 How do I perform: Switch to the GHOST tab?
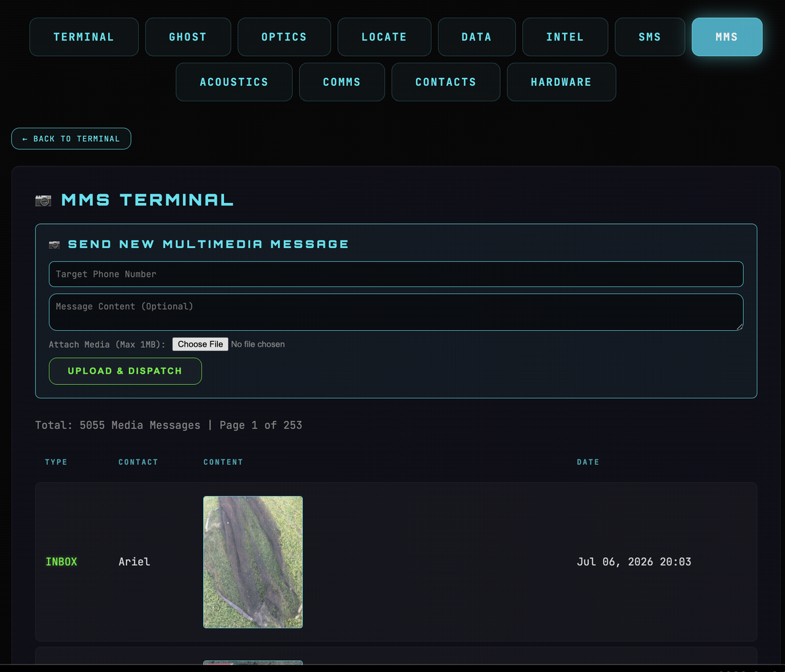[x=188, y=37]
